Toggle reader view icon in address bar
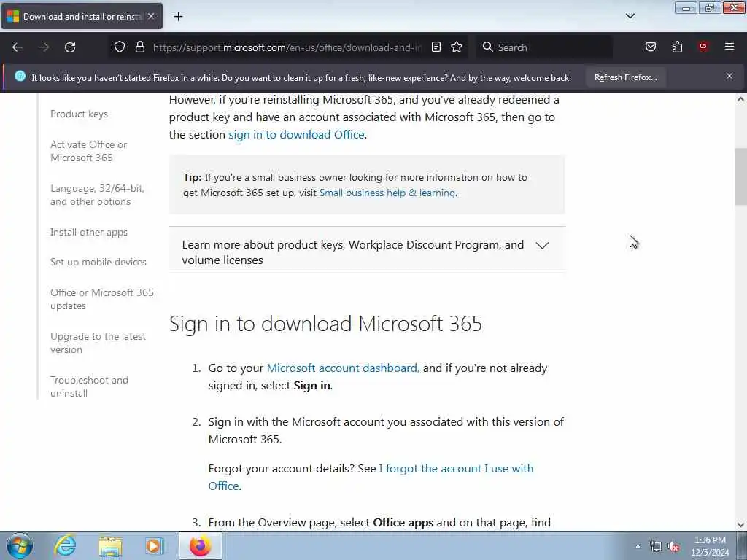 coord(436,47)
